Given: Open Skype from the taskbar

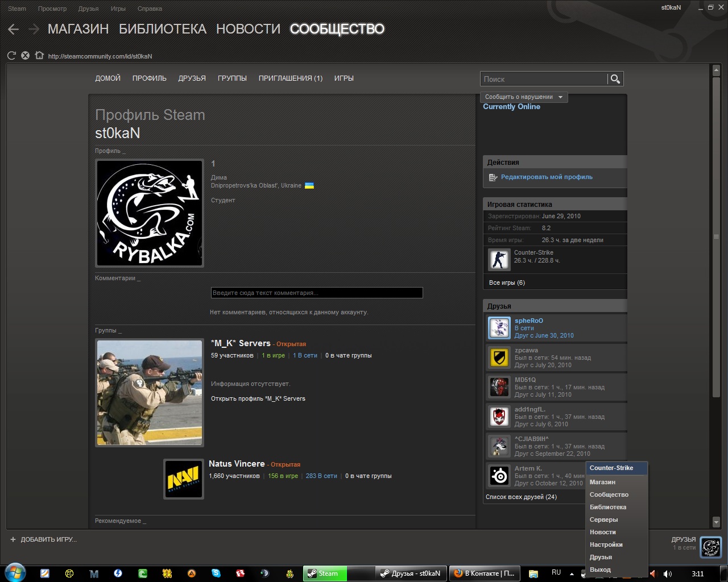Looking at the screenshot, I should (216, 573).
